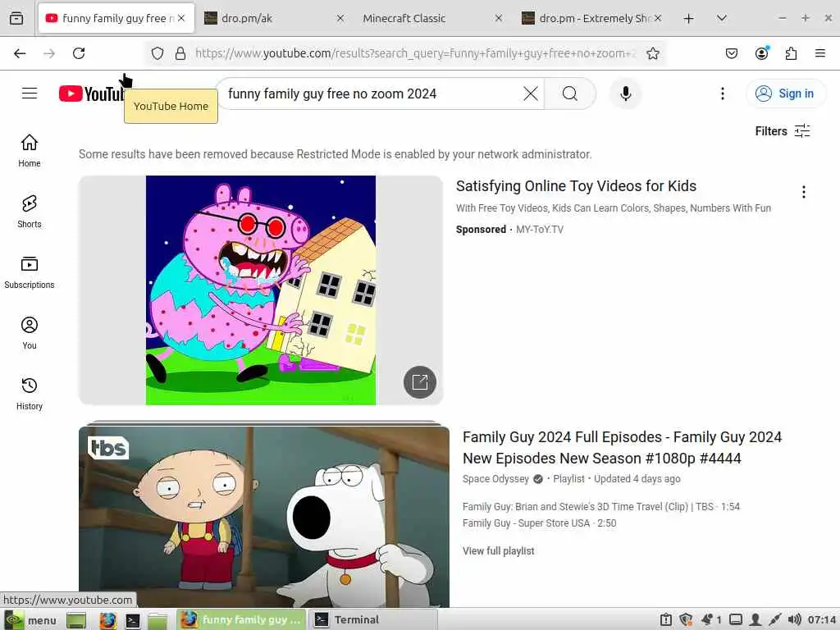The width and height of the screenshot is (840, 630).
Task: Clear the search box with the X
Action: 531,94
